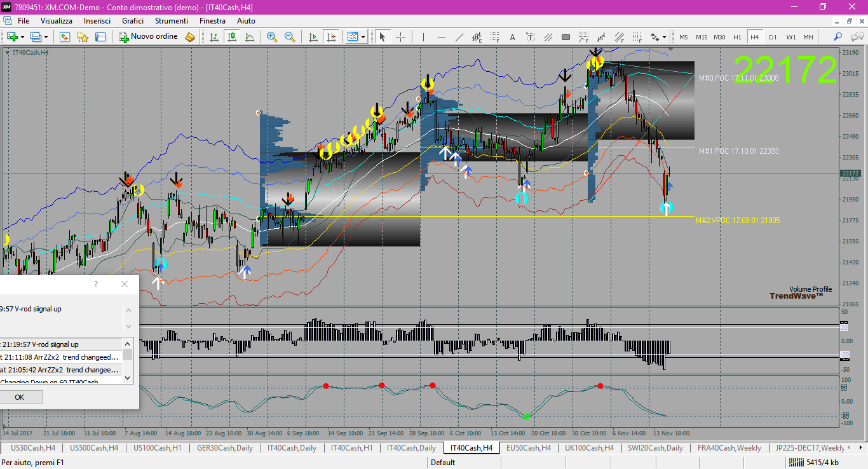This screenshot has width=868, height=469.
Task: Open the File menu
Action: tap(24, 21)
